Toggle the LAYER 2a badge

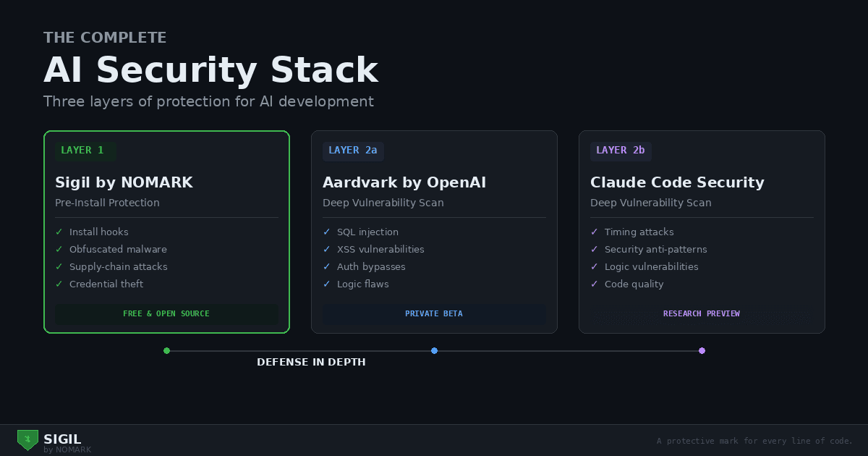pyautogui.click(x=352, y=151)
